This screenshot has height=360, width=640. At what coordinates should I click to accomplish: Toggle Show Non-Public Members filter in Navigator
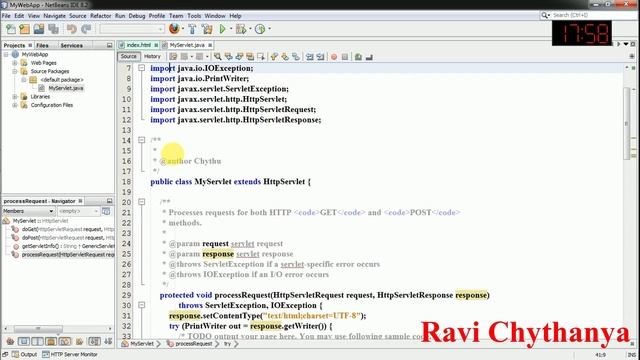point(51,341)
